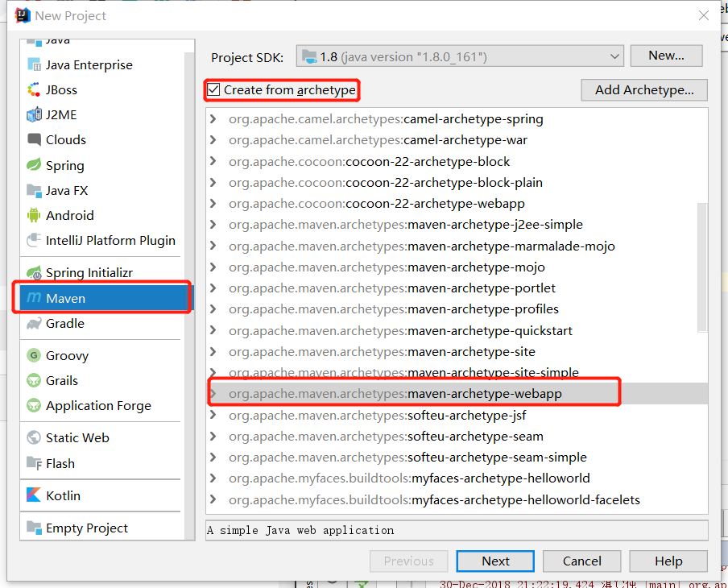Click the IntelliJ Platform Plugin icon
The height and width of the screenshot is (588, 728).
34,240
